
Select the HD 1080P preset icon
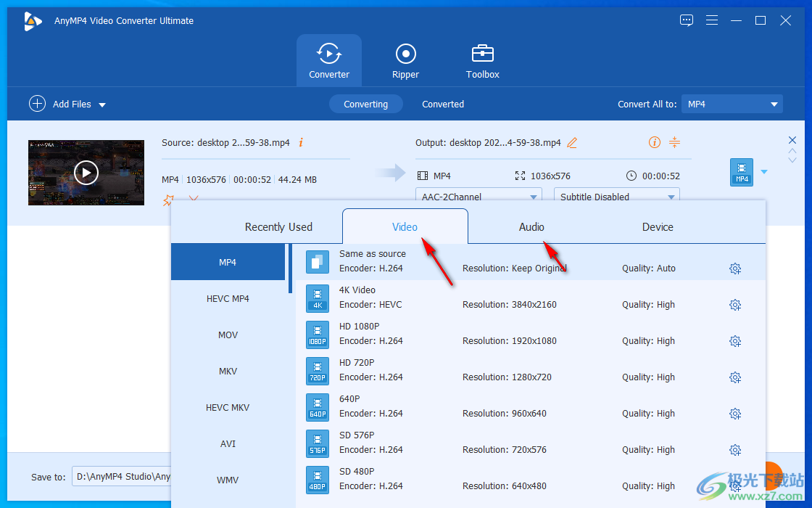318,335
